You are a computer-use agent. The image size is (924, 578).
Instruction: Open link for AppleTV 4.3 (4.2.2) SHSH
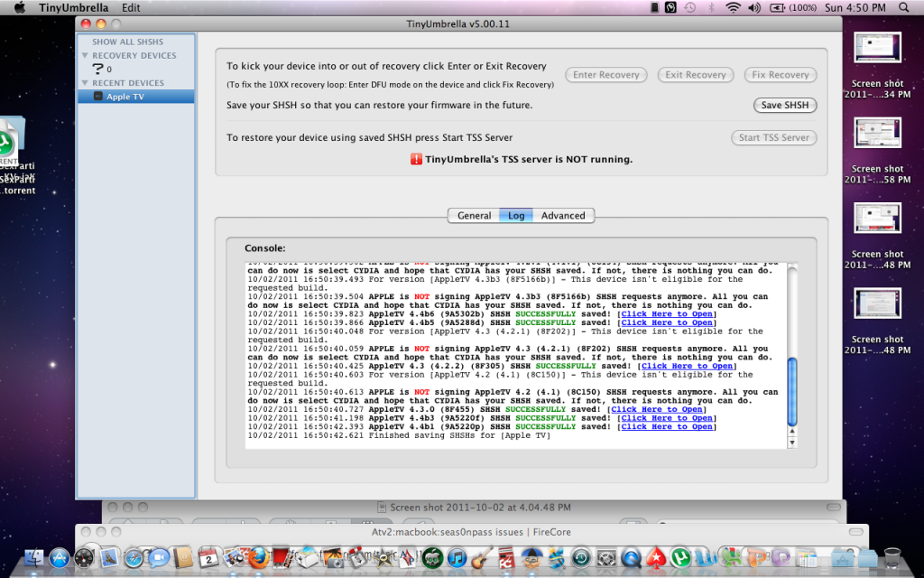tap(687, 366)
